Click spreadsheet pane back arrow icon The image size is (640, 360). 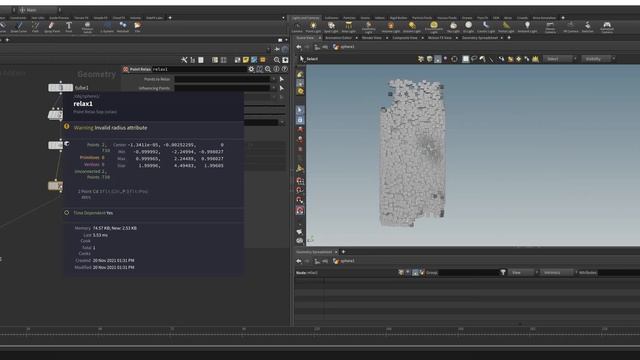point(299,261)
